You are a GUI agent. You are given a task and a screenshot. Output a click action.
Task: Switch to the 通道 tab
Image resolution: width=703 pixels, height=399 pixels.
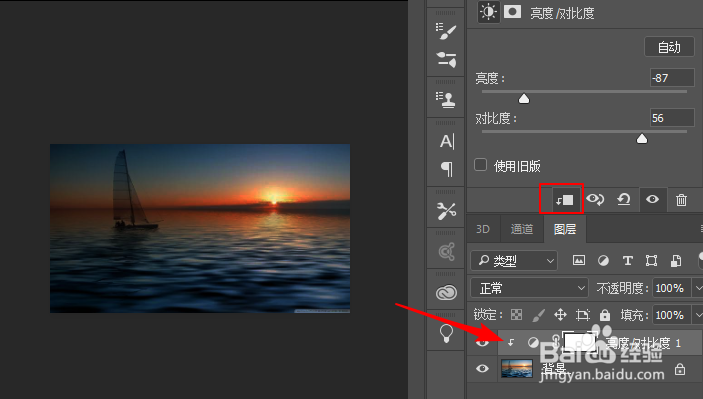pos(521,229)
